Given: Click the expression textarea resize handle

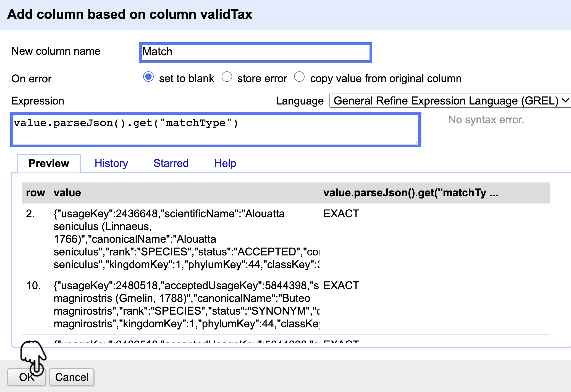Looking at the screenshot, I should click(x=417, y=142).
